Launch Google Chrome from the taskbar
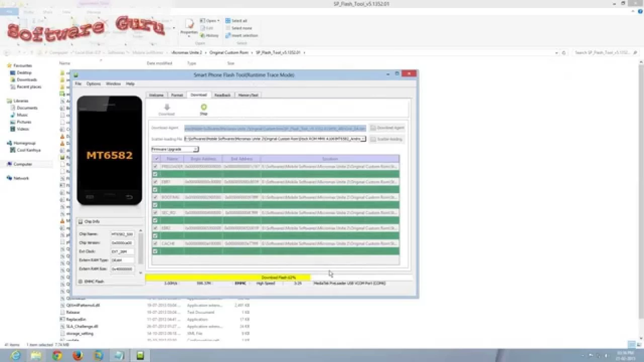The width and height of the screenshot is (644, 362). tap(57, 355)
